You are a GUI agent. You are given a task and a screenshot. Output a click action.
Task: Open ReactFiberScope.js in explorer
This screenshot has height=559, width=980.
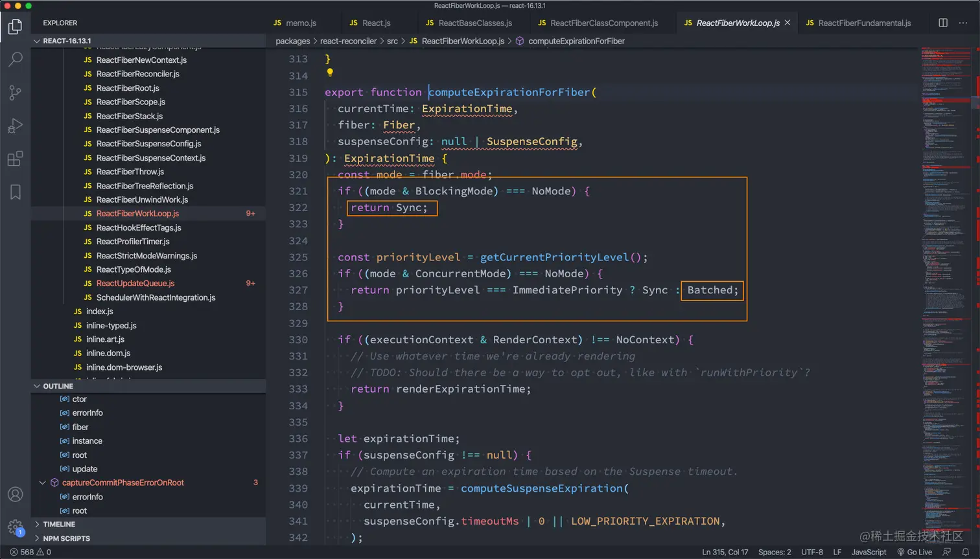pos(130,102)
